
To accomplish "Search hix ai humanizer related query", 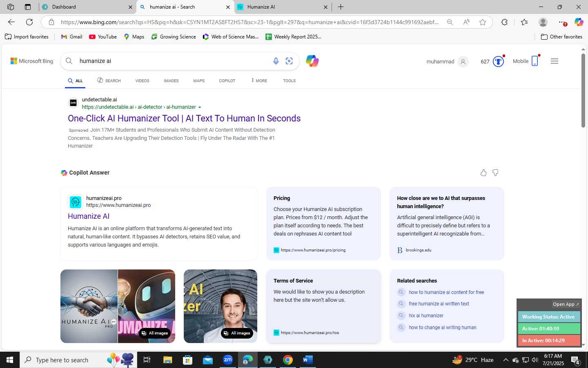I will click(x=426, y=316).
